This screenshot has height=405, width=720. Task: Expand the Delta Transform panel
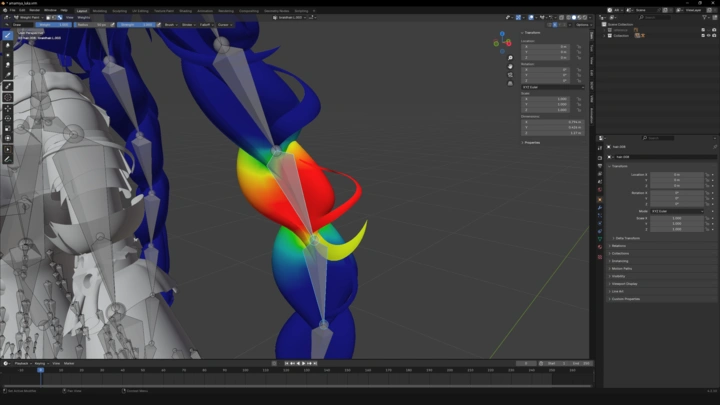627,238
